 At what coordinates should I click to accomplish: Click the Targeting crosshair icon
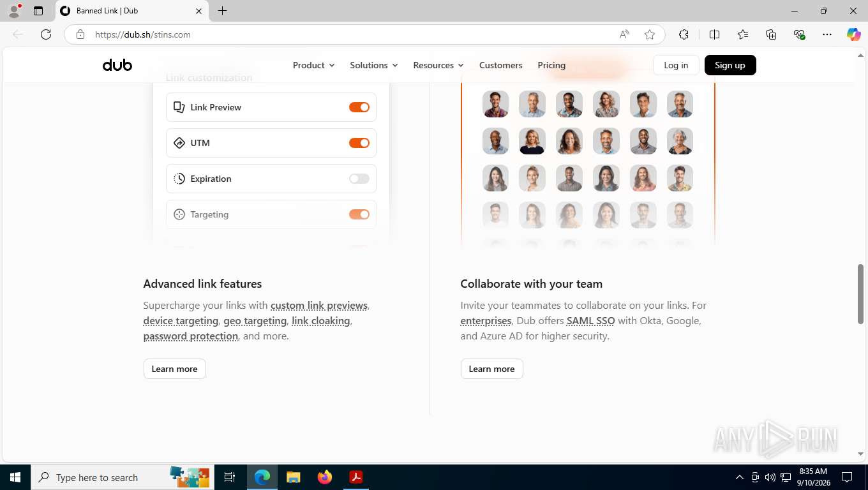(x=179, y=214)
